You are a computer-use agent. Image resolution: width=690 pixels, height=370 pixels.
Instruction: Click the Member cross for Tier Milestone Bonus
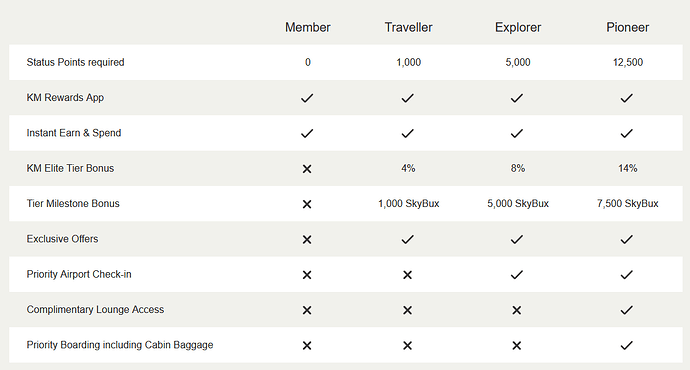click(307, 204)
